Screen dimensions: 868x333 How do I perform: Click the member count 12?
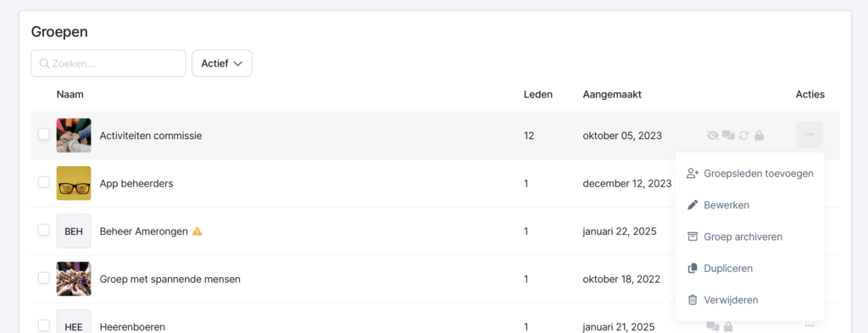[529, 136]
